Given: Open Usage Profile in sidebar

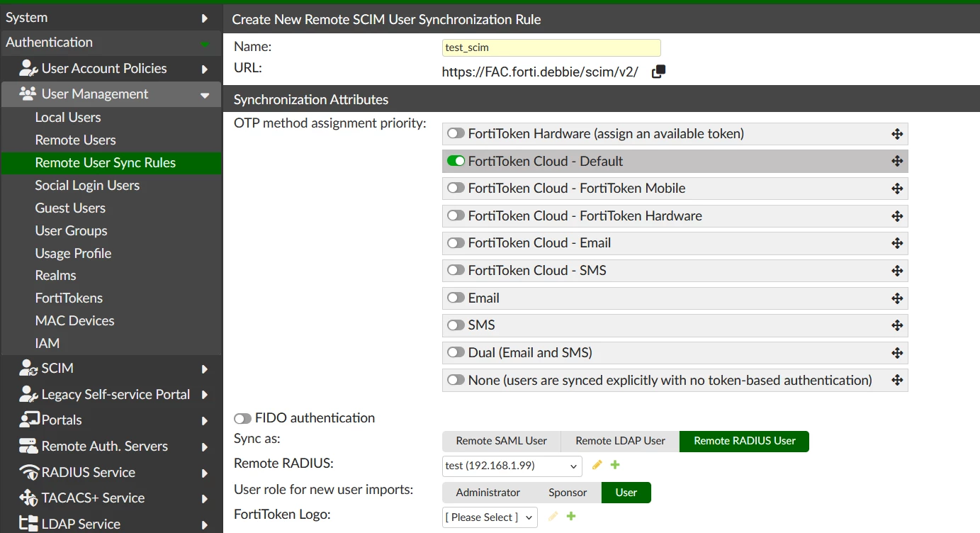Looking at the screenshot, I should (x=73, y=253).
